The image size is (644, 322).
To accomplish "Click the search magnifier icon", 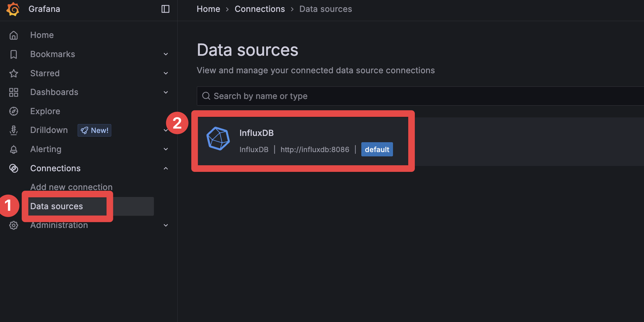I will (x=206, y=96).
